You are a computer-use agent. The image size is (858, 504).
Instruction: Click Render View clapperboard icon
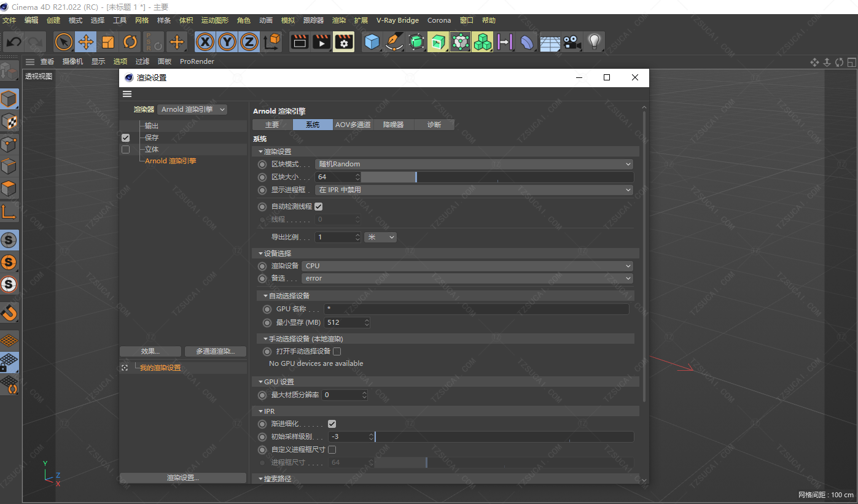(300, 42)
